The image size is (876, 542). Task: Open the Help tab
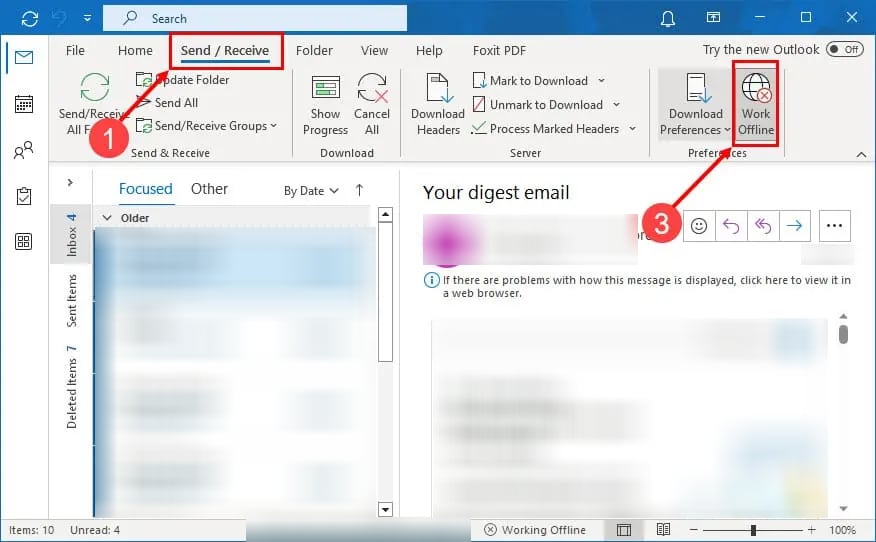pyautogui.click(x=429, y=51)
